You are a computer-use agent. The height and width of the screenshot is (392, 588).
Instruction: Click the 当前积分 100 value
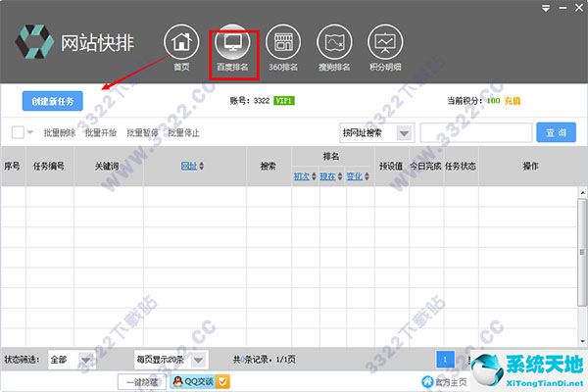click(493, 101)
